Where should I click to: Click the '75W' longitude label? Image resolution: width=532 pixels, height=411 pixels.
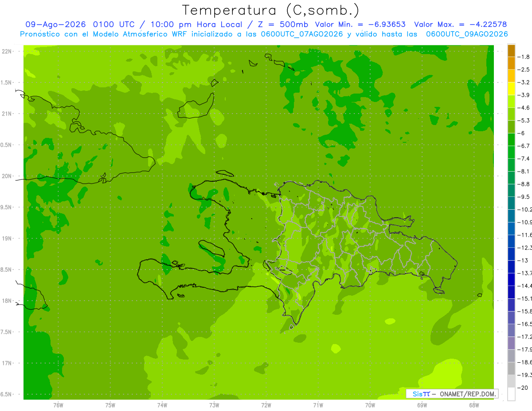[110, 405]
